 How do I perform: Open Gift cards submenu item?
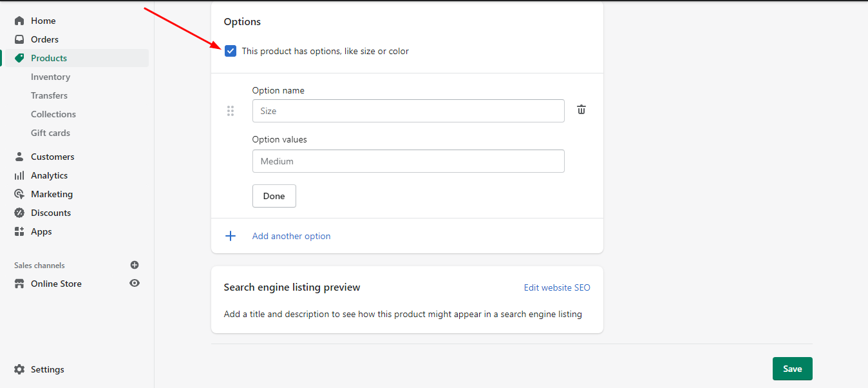tap(50, 133)
